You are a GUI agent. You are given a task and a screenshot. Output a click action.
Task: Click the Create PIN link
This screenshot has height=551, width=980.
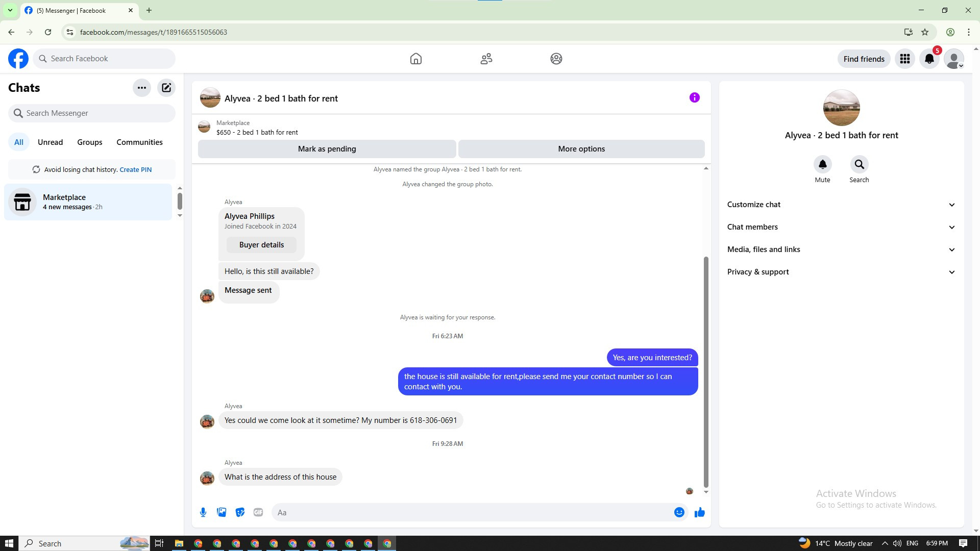tap(135, 170)
